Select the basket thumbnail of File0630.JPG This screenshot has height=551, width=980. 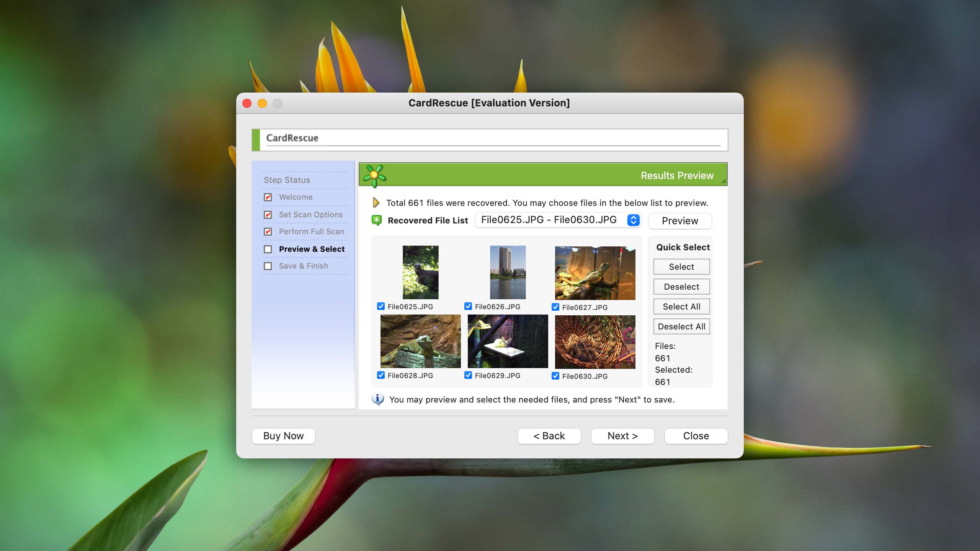click(595, 342)
